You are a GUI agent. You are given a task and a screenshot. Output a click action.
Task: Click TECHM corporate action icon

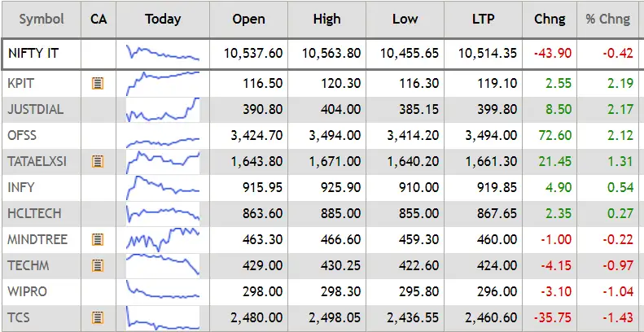98,265
